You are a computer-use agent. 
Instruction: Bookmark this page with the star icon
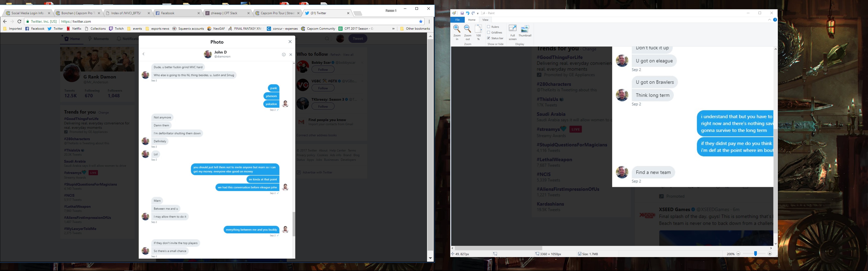coord(421,21)
